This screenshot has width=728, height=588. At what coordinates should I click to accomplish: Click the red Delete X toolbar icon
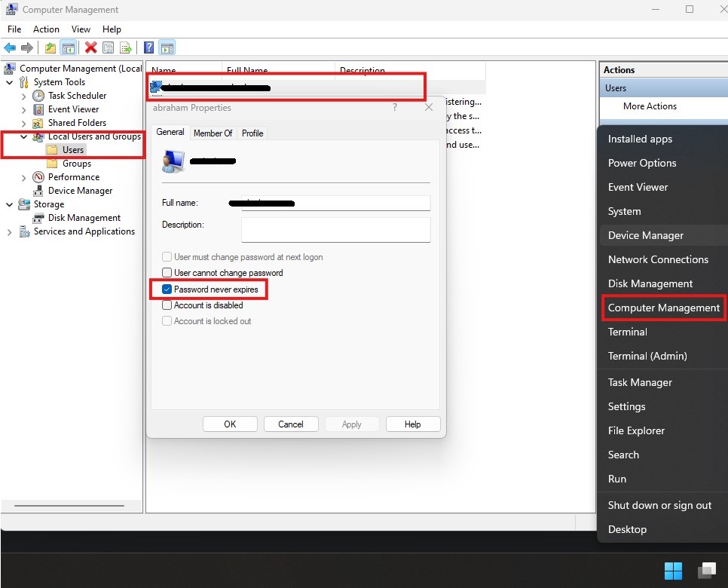(x=91, y=47)
